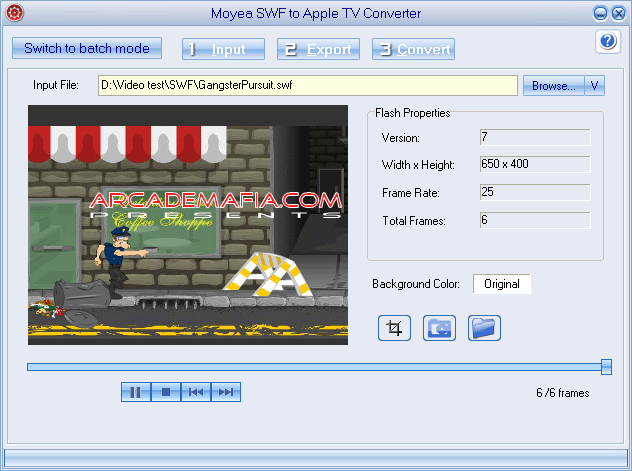Open the Convert step tab
The width and height of the screenshot is (632, 471).
coord(413,49)
